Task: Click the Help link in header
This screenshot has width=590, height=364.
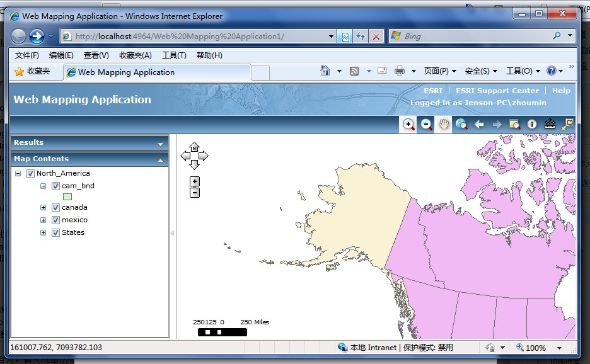Action: (x=561, y=91)
